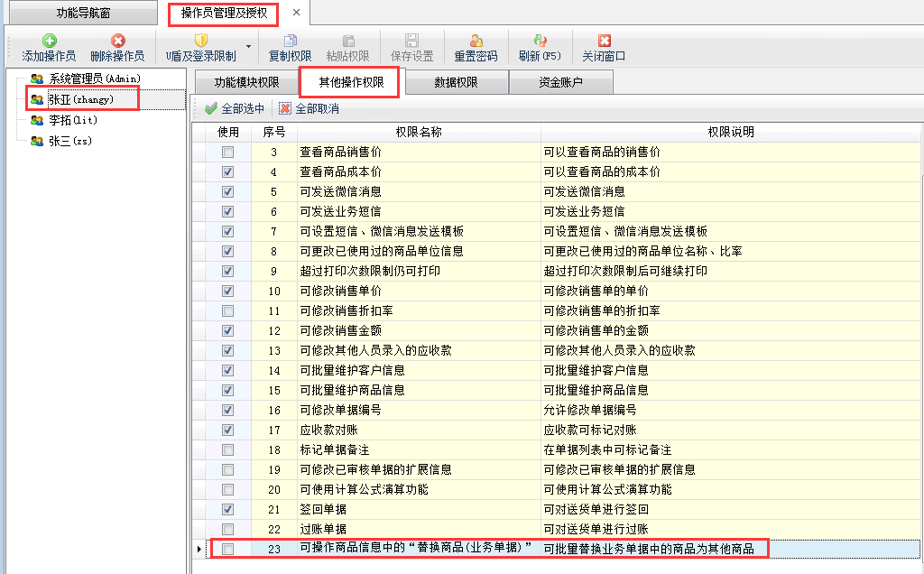Image resolution: width=924 pixels, height=574 pixels.
Task: Click the 刷新(F5) refresh icon
Action: pos(540,41)
